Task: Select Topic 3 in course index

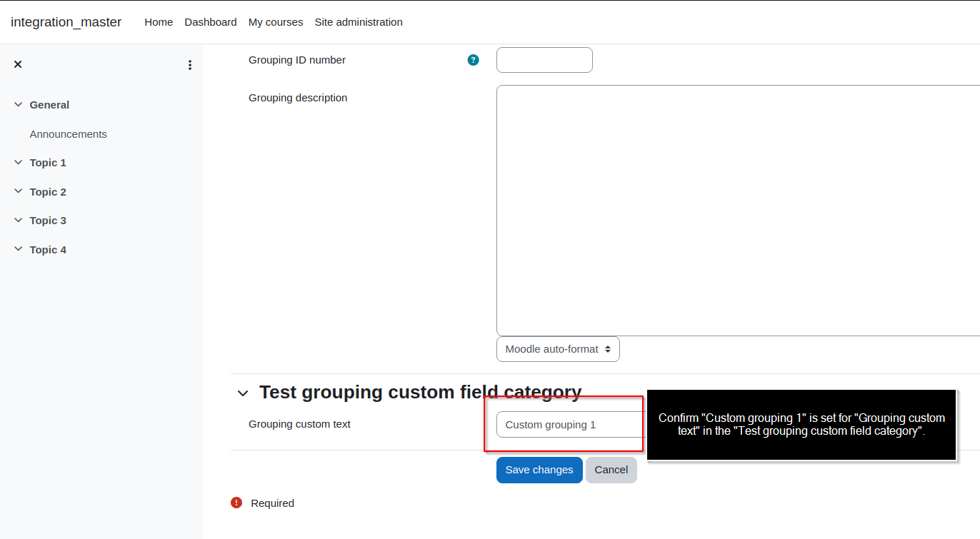Action: pos(48,221)
